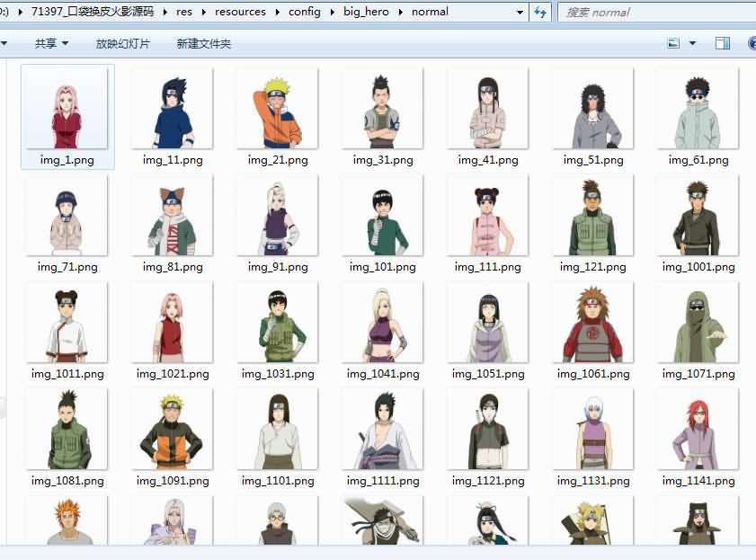Expand the address bar history dropdown

520,13
